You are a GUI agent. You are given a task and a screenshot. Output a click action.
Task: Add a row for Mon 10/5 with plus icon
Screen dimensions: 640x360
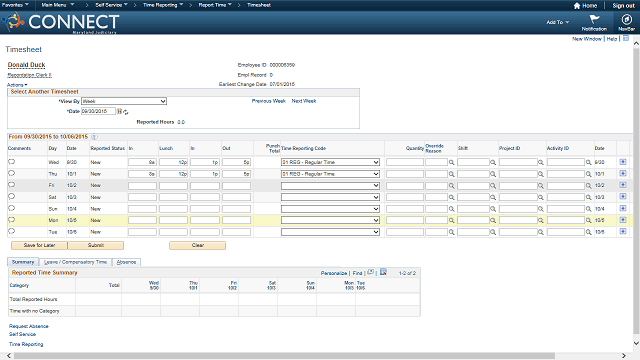pos(623,220)
